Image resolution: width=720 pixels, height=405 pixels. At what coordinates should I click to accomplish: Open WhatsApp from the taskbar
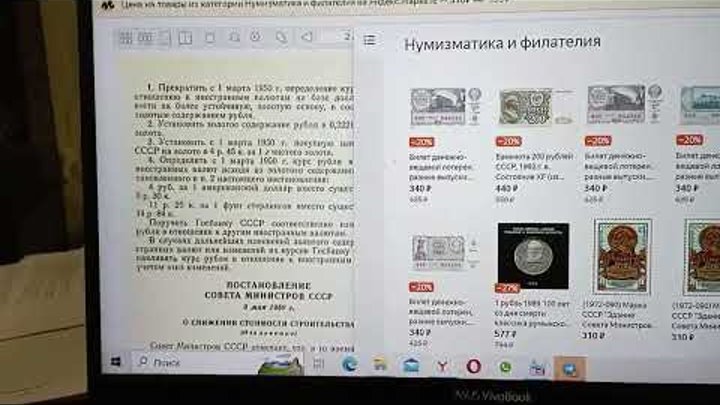pyautogui.click(x=505, y=367)
